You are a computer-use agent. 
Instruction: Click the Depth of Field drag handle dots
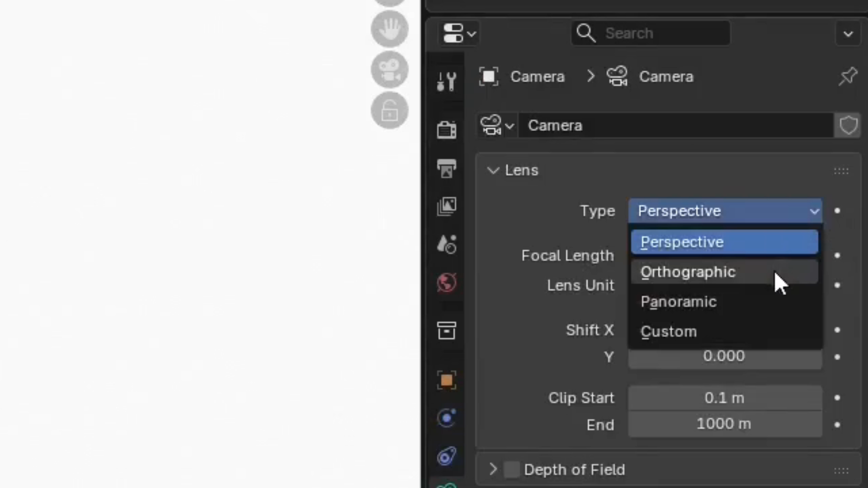[841, 471]
